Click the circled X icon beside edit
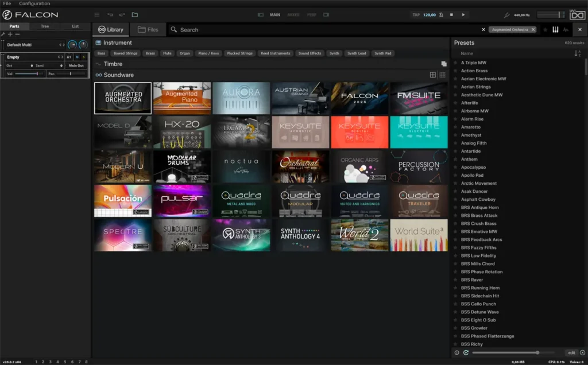 [x=582, y=352]
